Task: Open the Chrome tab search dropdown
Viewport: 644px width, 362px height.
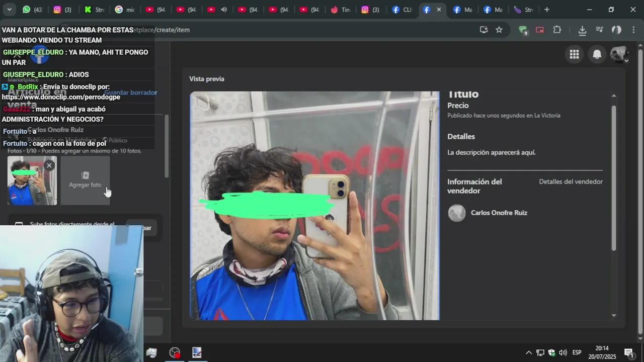Action: click(x=9, y=10)
